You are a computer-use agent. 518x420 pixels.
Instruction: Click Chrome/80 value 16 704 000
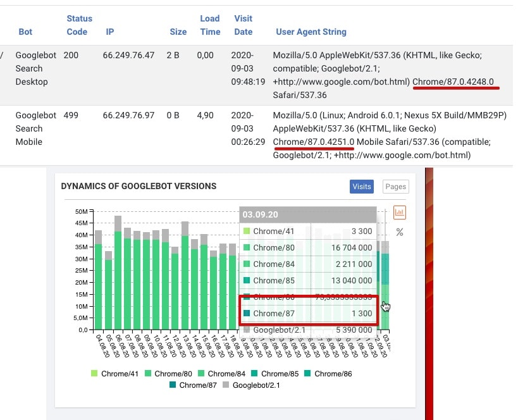pos(352,247)
